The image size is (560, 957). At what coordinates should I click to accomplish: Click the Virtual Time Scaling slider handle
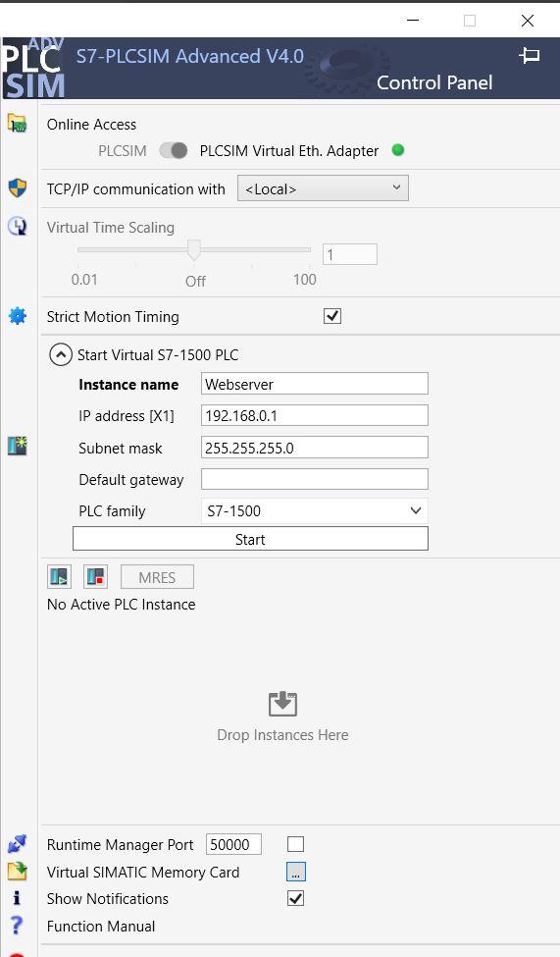(194, 249)
